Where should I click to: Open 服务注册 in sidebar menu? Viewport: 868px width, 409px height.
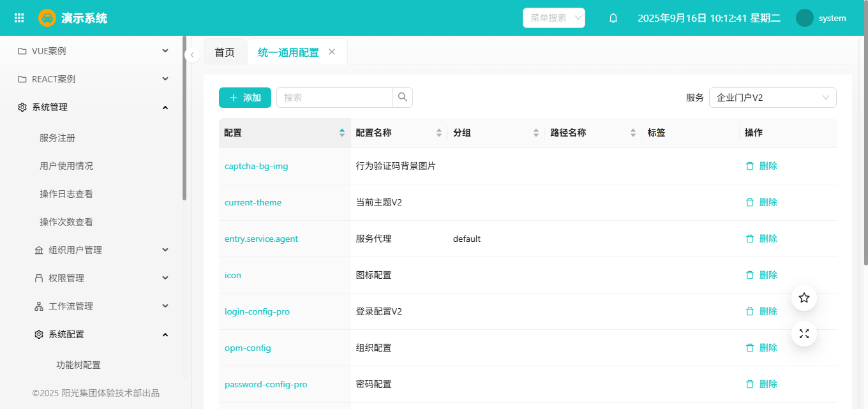tap(57, 138)
